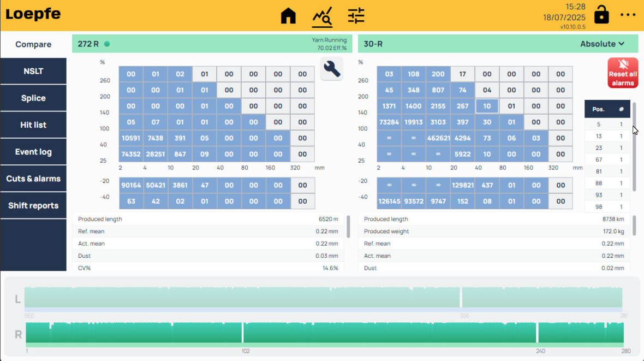This screenshot has width=644, height=361.
Task: Open the chart analysis icon
Action: 322,16
